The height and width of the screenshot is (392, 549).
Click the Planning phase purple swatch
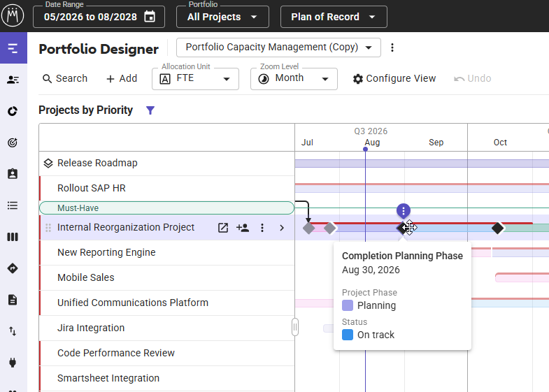tap(348, 305)
